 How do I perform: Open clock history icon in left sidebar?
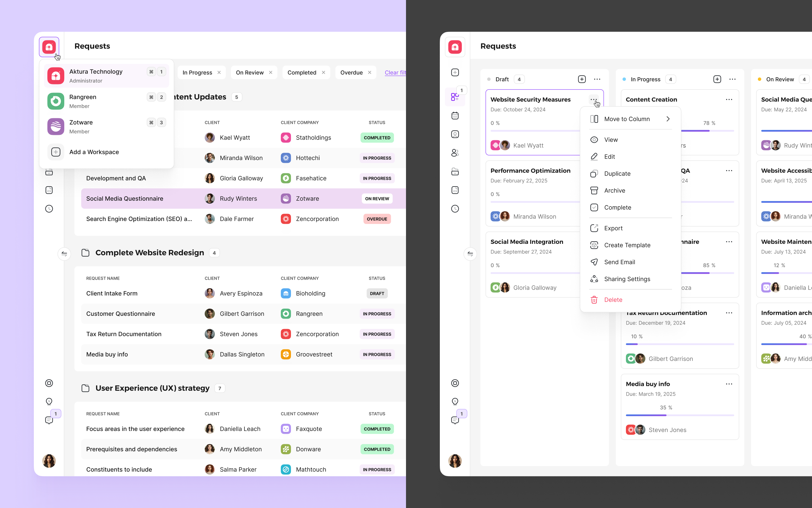[x=49, y=209]
